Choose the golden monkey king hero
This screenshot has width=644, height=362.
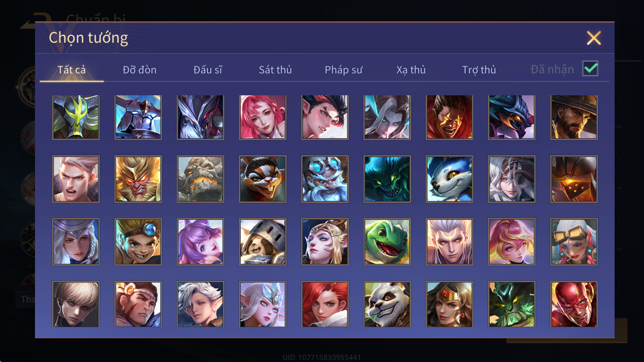point(138,179)
